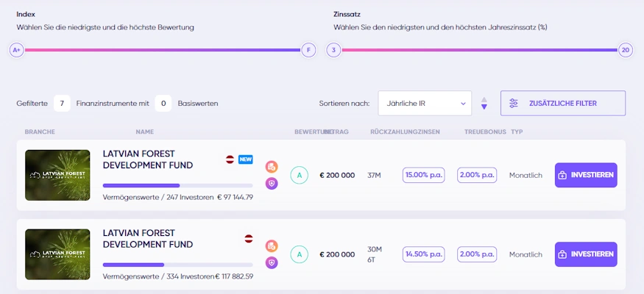Click the orange collateral icon in second listing

click(272, 246)
